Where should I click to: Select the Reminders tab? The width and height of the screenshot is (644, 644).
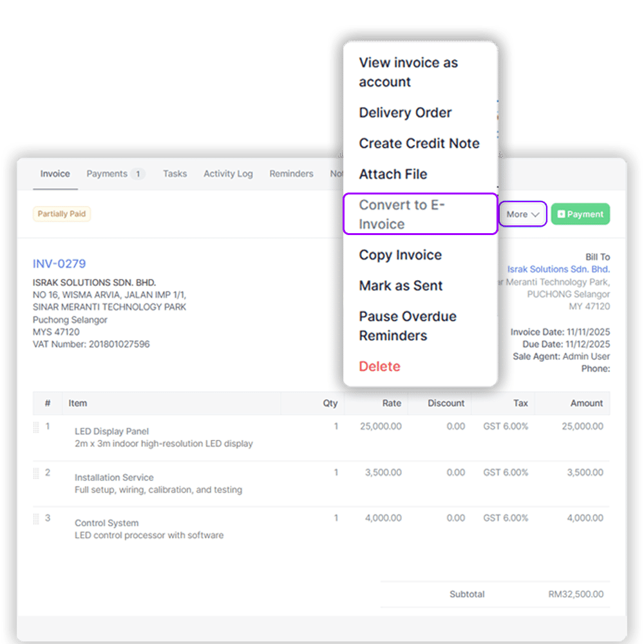pyautogui.click(x=291, y=174)
